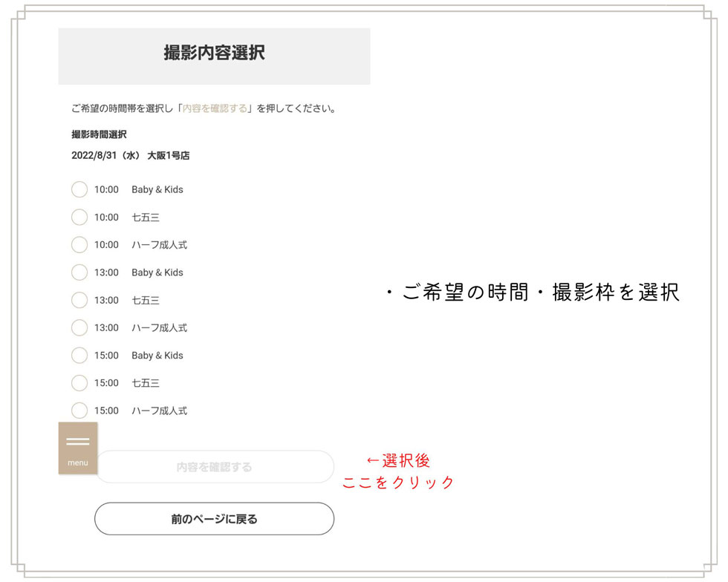Choose the 15:00 ハーフ成人式 slot
The height and width of the screenshot is (582, 728).
[79, 411]
